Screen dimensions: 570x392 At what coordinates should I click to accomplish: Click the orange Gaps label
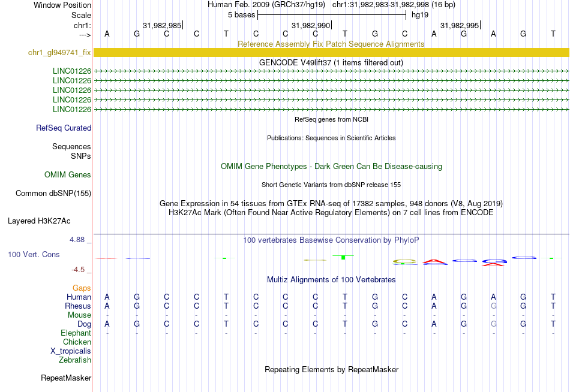82,288
